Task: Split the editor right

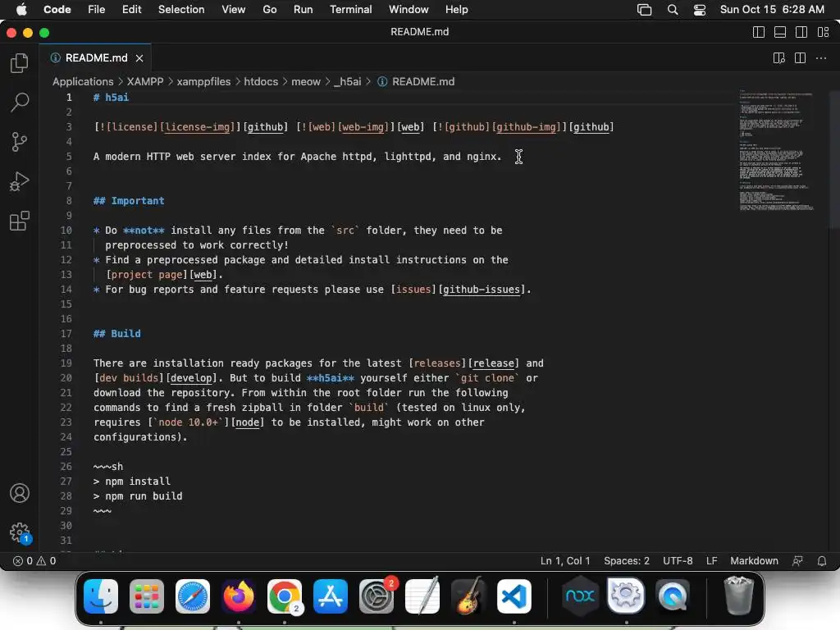Action: (x=800, y=58)
